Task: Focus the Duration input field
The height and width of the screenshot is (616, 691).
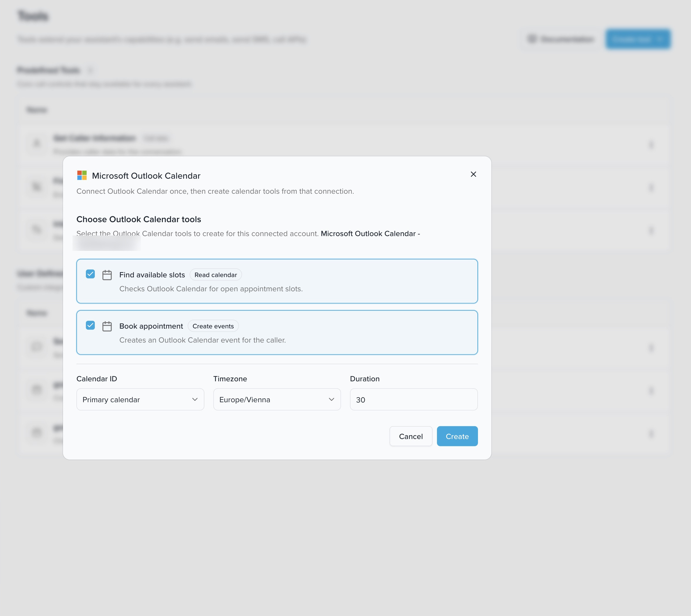Action: point(414,399)
